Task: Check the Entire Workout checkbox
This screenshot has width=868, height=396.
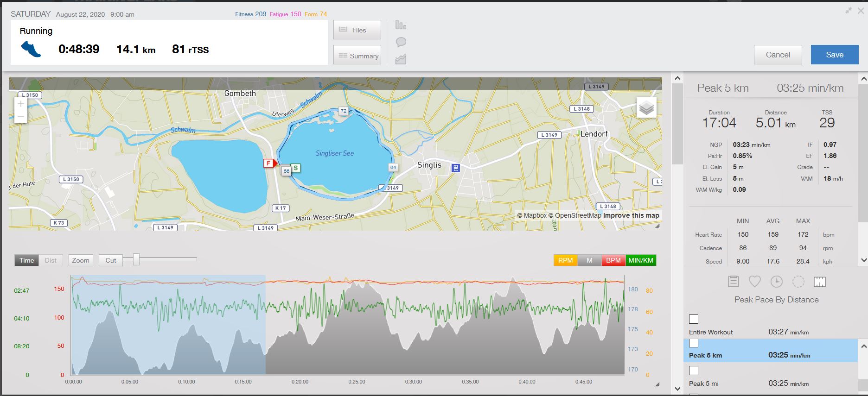Action: (x=694, y=319)
